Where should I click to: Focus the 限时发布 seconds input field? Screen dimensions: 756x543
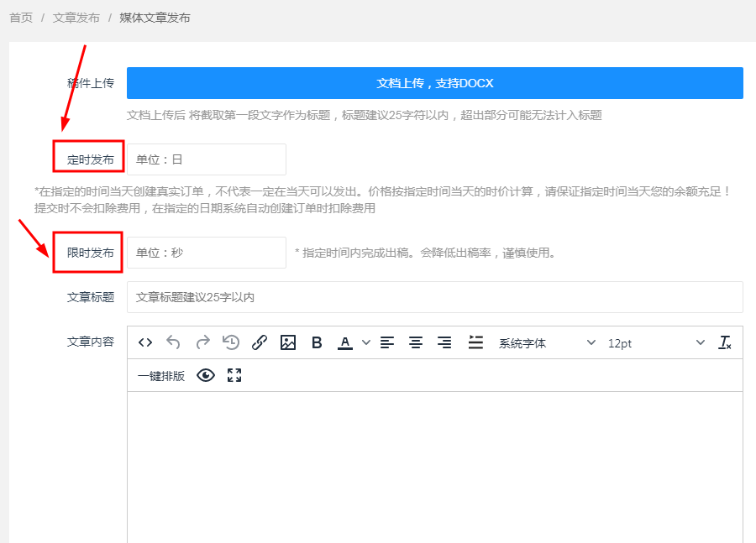tap(207, 253)
